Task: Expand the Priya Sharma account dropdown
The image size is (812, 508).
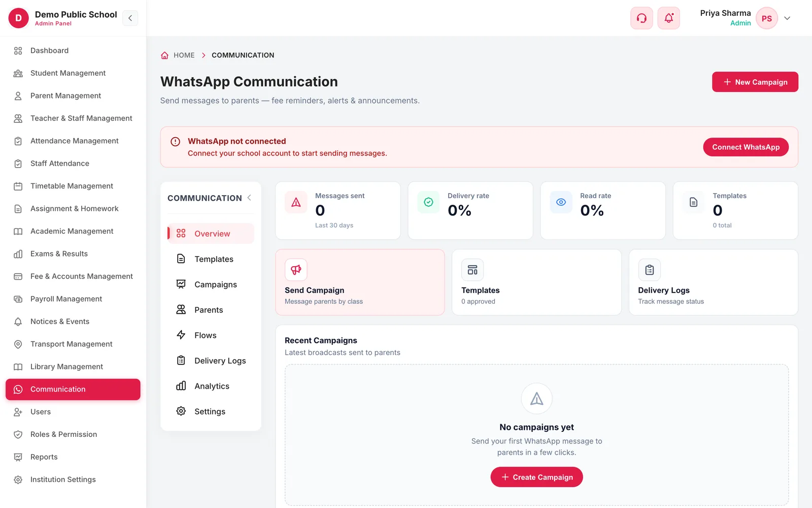Action: tap(787, 18)
